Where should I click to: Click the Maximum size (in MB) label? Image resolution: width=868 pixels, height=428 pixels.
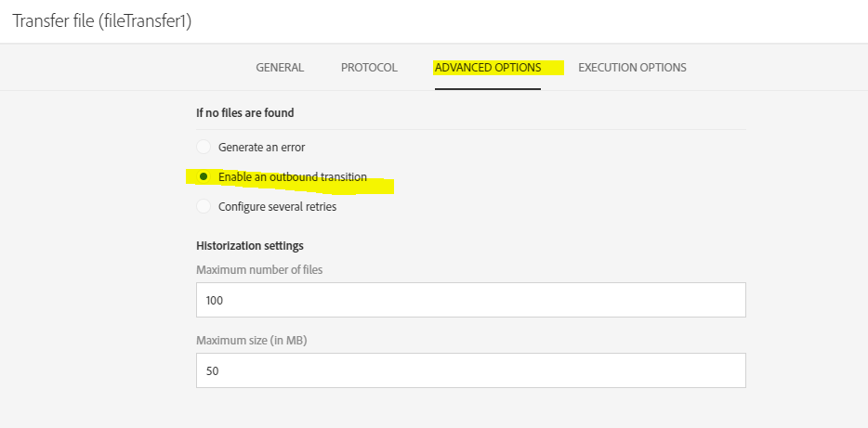click(x=251, y=340)
